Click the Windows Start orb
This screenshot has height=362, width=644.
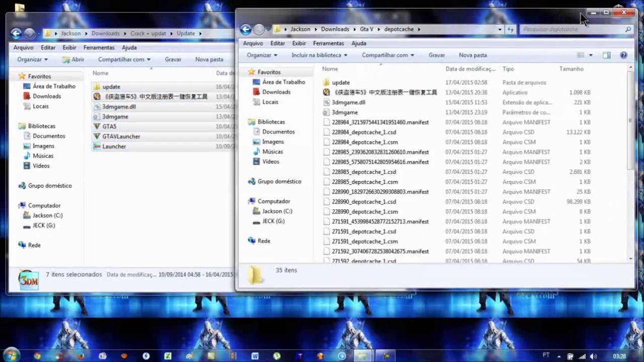11,355
